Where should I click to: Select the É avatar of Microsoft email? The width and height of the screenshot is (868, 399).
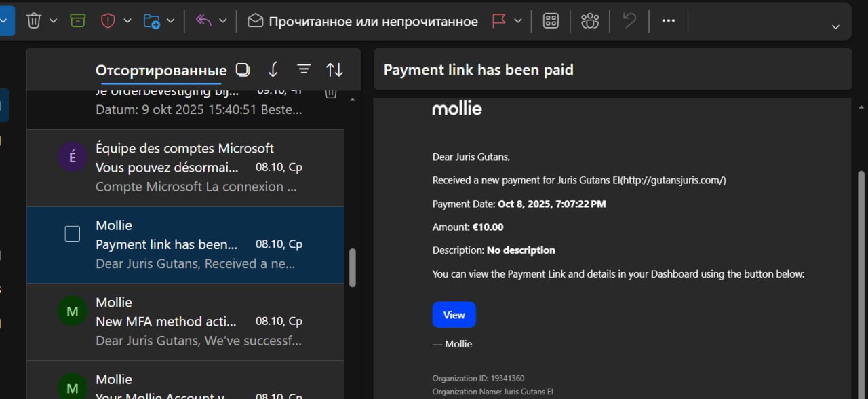(73, 157)
